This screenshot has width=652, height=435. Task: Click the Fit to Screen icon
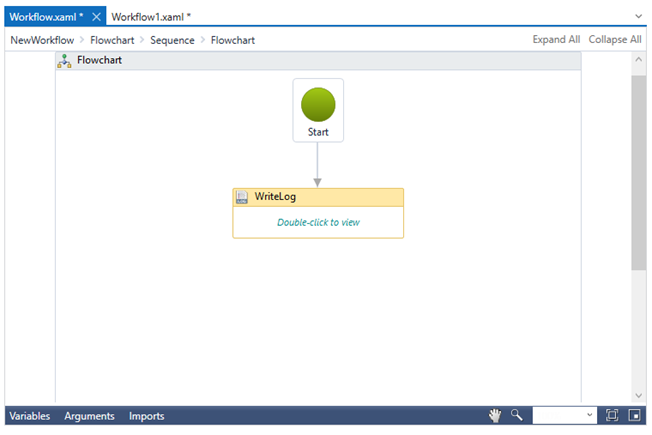(613, 415)
